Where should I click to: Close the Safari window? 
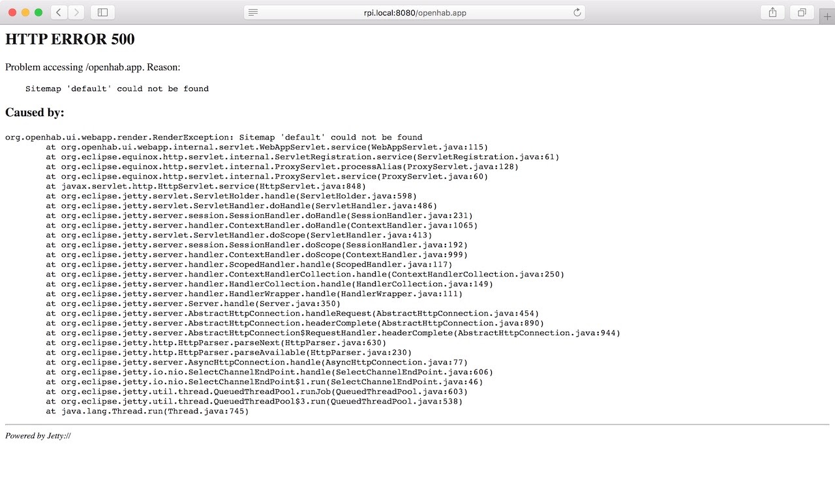(12, 12)
